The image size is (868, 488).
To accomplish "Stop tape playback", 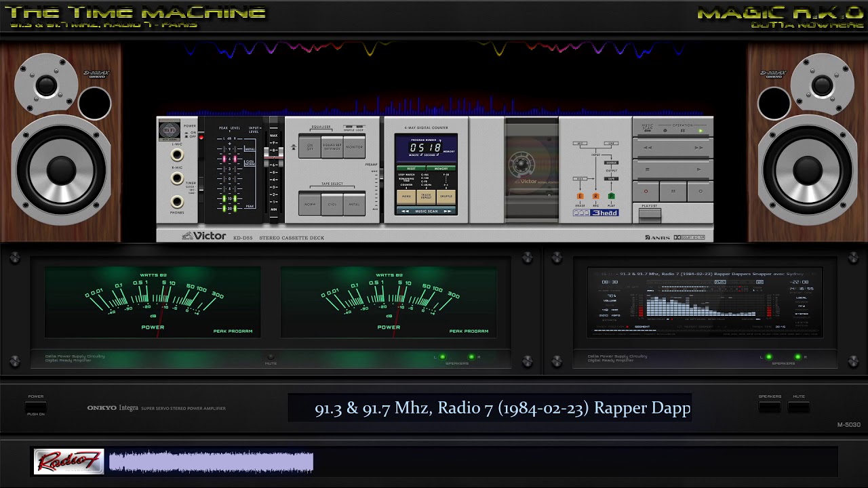I will [x=647, y=169].
